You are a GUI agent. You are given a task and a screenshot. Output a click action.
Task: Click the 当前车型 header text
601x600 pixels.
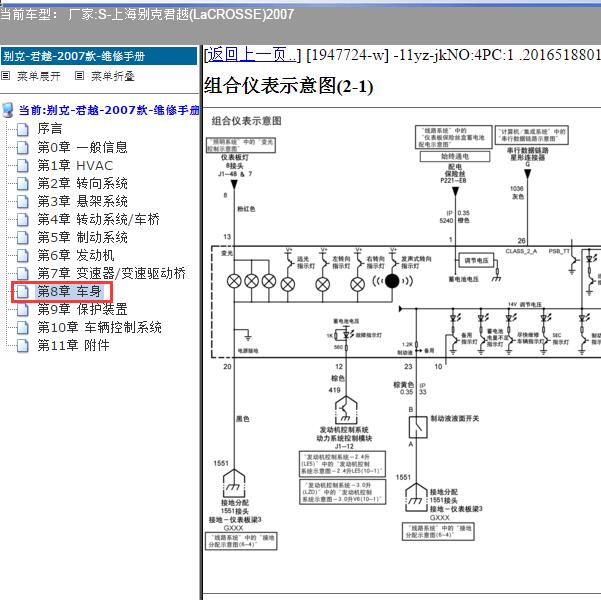point(147,15)
